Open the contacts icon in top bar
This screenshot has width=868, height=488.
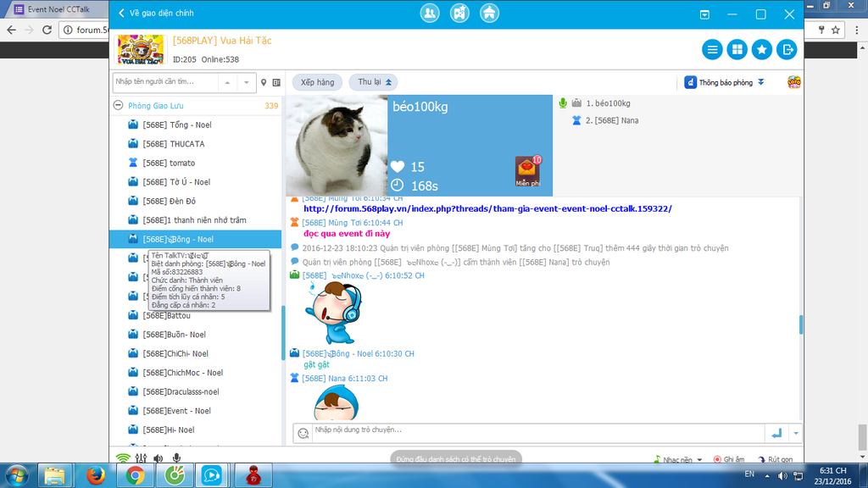pyautogui.click(x=430, y=14)
